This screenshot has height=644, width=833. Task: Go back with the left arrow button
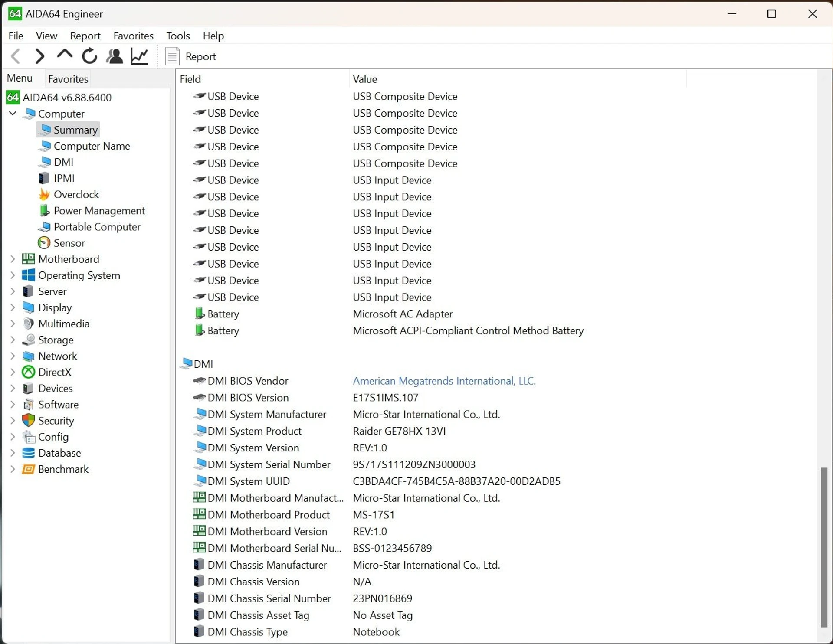coord(16,56)
